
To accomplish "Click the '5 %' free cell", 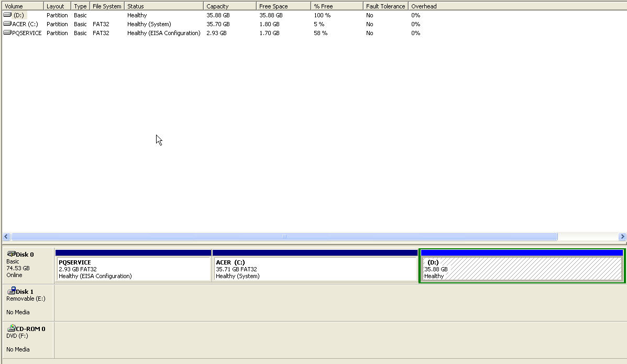I will (x=318, y=24).
